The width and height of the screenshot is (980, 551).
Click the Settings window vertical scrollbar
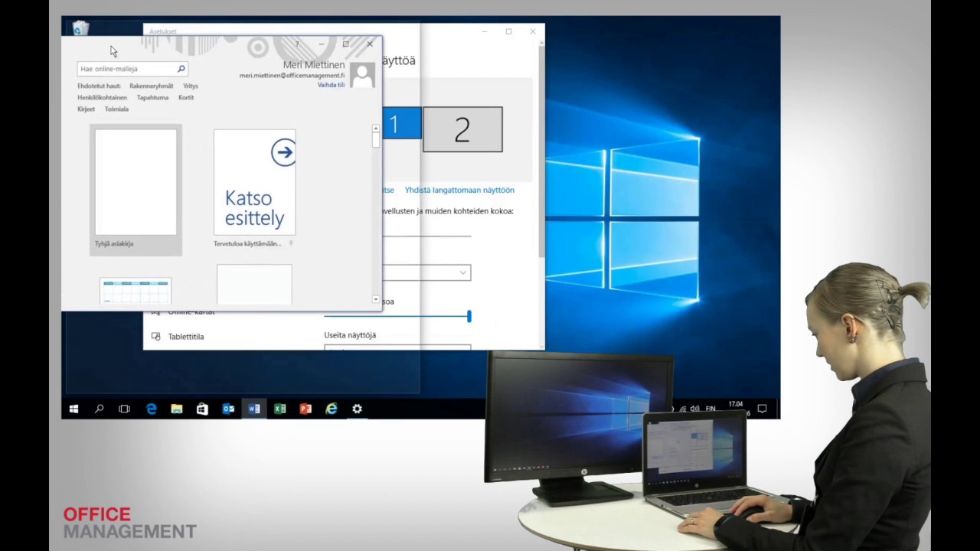tap(541, 153)
